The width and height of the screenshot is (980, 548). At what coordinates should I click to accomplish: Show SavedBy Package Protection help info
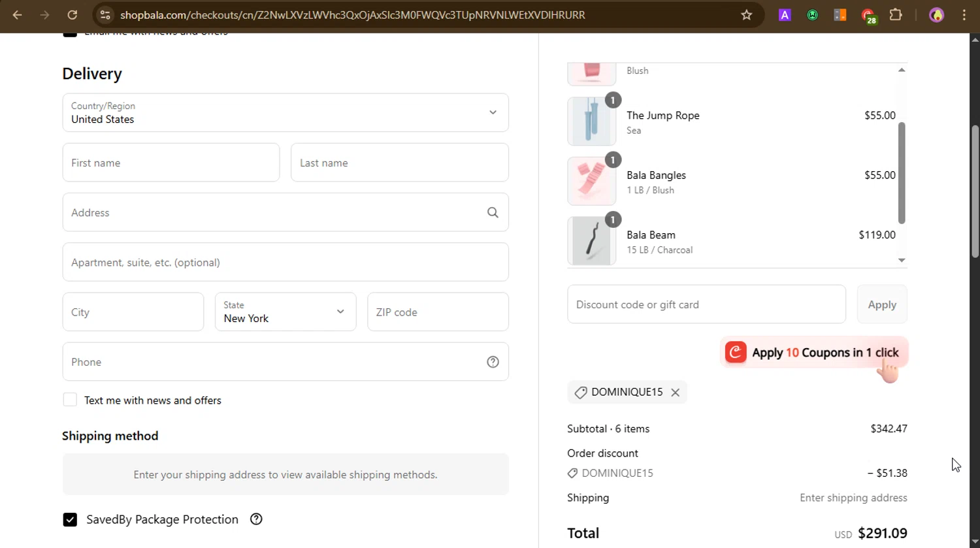click(x=256, y=519)
